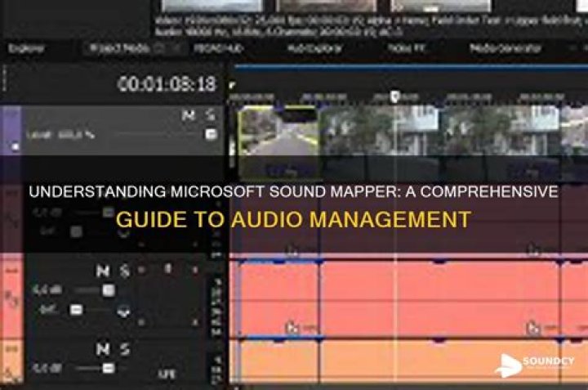Click the red audio track volume slider
This screenshot has height=390, width=588.
[107, 290]
